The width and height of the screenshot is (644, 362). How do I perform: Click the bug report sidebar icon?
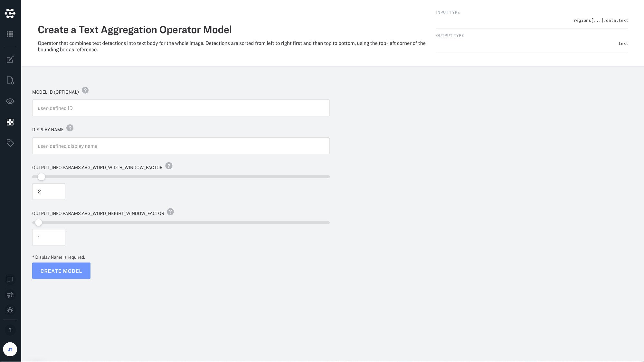(x=10, y=310)
